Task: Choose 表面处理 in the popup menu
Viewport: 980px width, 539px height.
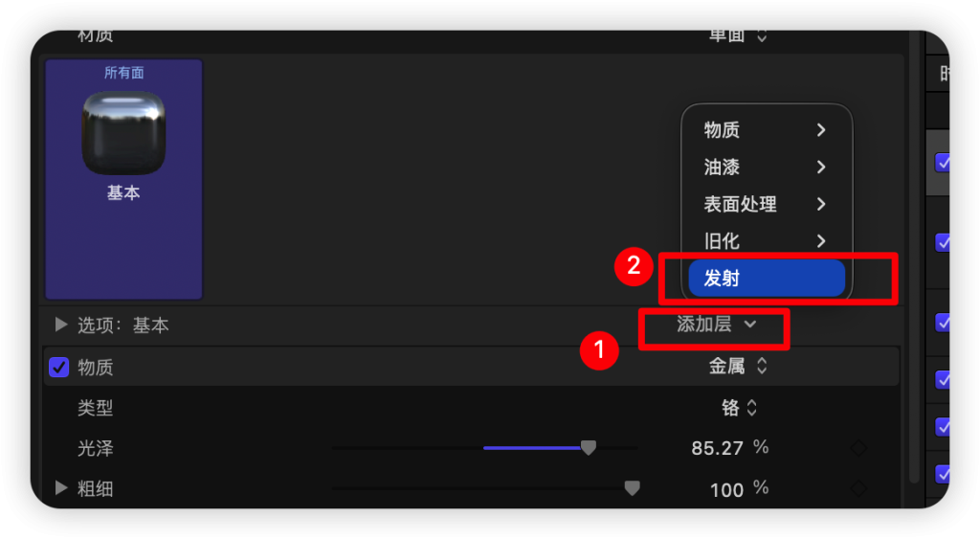Action: 740,204
